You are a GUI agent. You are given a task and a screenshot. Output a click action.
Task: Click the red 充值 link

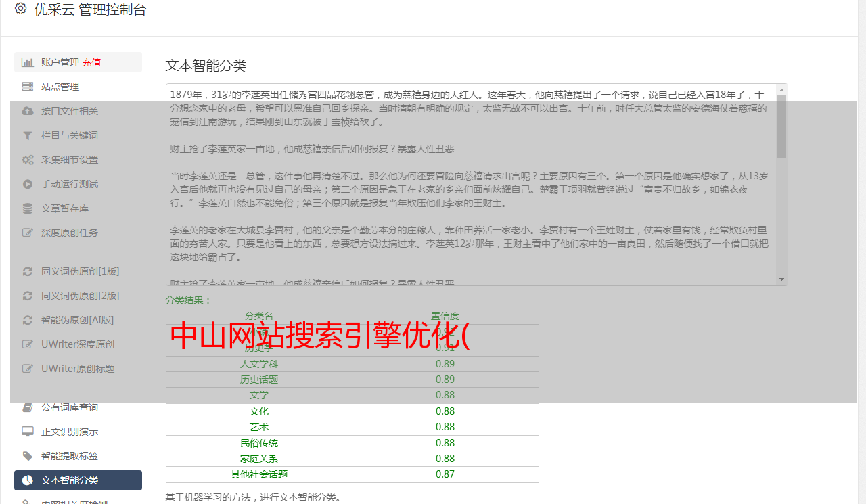91,62
